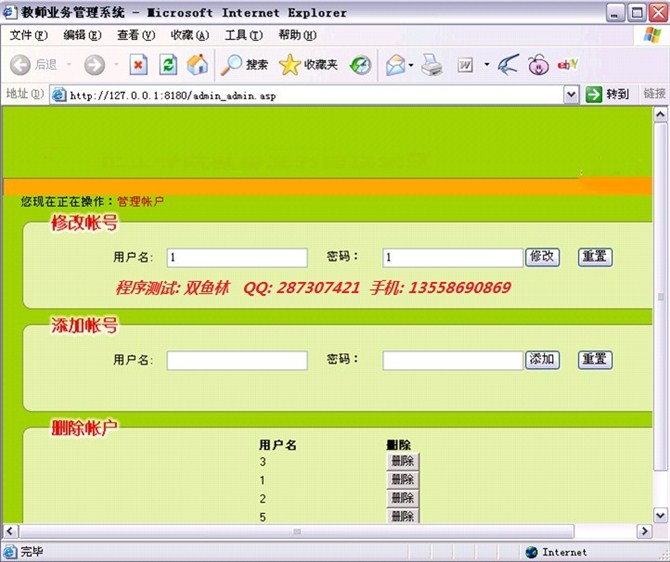
Task: Open the Back button history dropdown arrow
Action: click(x=69, y=65)
